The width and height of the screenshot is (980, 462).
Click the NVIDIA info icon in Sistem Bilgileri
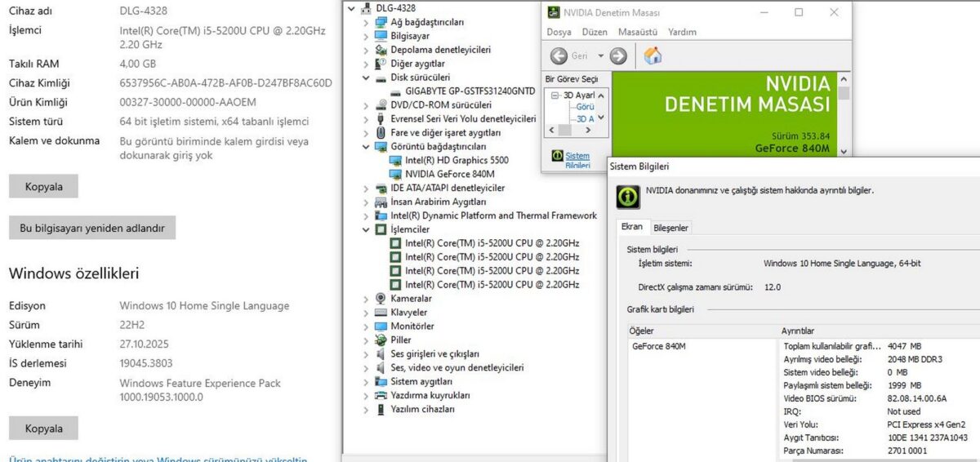tap(627, 196)
